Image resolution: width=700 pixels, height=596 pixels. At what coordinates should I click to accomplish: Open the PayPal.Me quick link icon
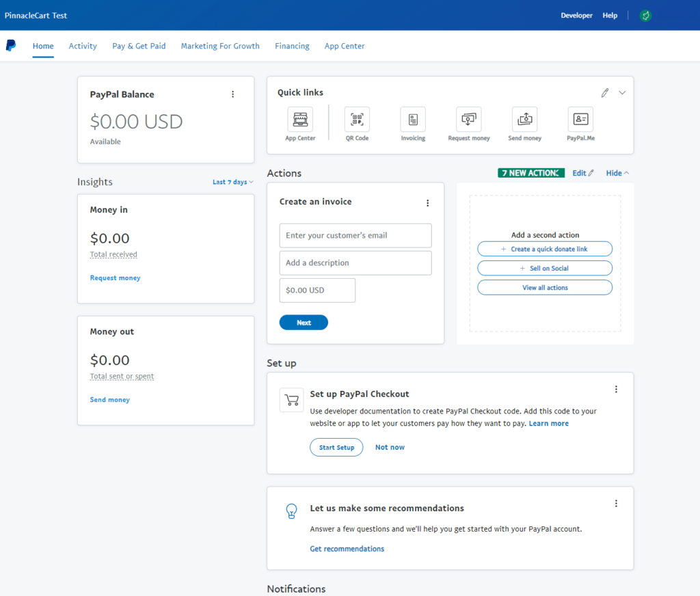pyautogui.click(x=580, y=120)
